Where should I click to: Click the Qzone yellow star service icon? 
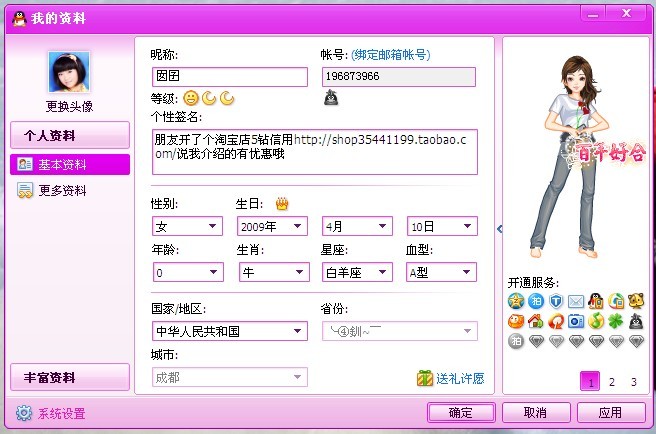coord(516,301)
